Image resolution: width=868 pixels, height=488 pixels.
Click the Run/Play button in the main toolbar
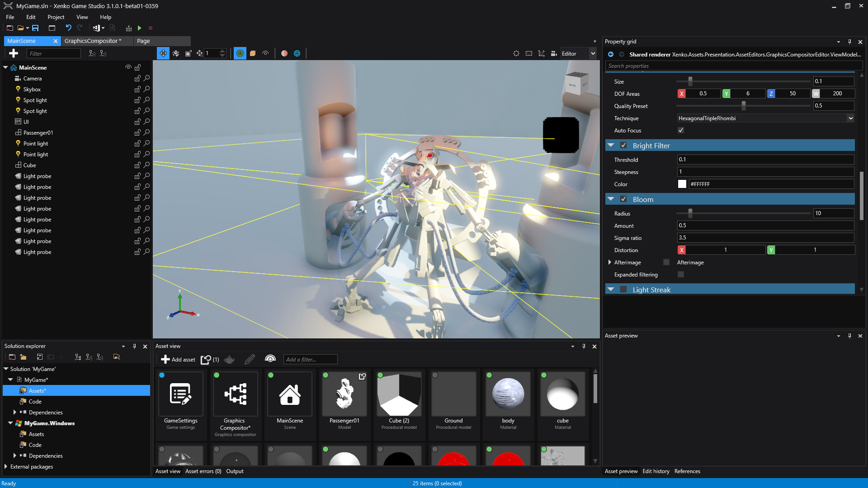point(139,28)
